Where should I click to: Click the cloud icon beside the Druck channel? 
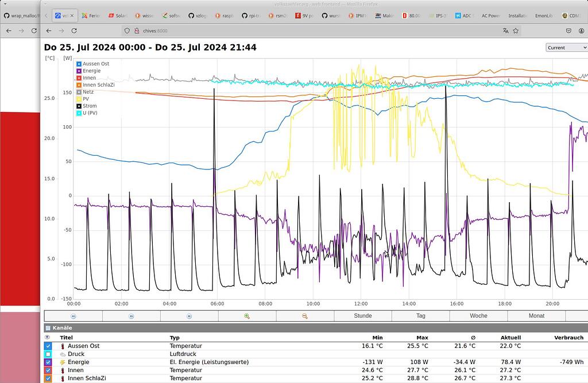[x=63, y=354]
